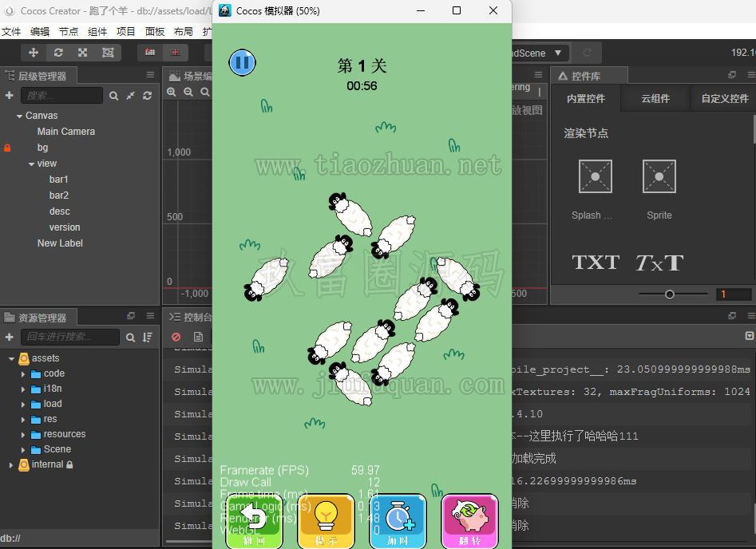Change asset sort order icon
Screen dimensions: 756x549
(x=148, y=338)
